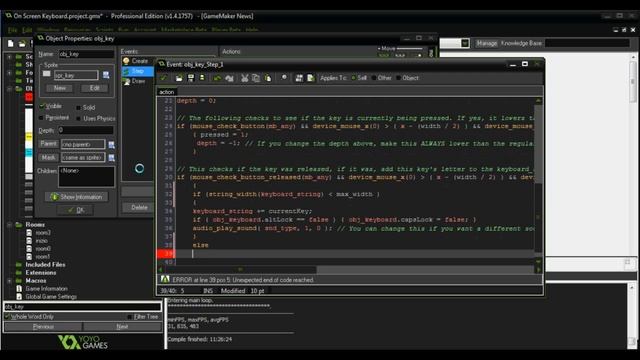The image size is (640, 360).
Task: Click the Show Information button
Action: pos(76,197)
